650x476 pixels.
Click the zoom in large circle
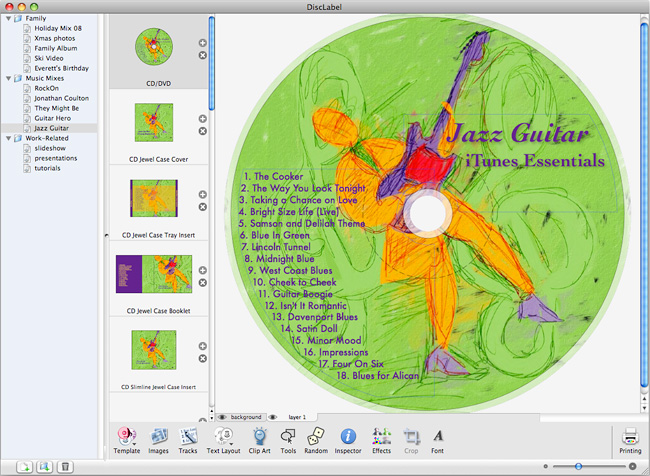point(633,466)
